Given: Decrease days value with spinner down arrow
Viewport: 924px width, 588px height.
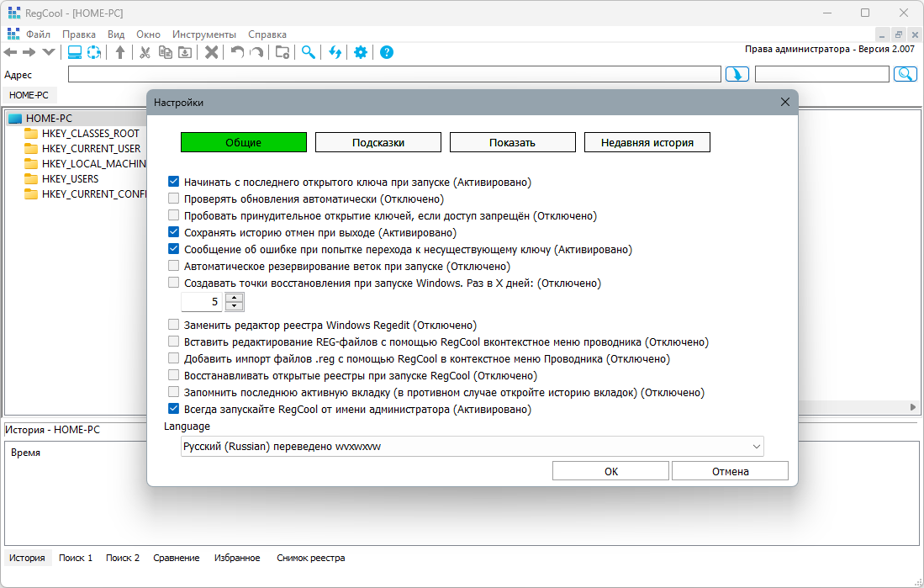Looking at the screenshot, I should coord(235,306).
